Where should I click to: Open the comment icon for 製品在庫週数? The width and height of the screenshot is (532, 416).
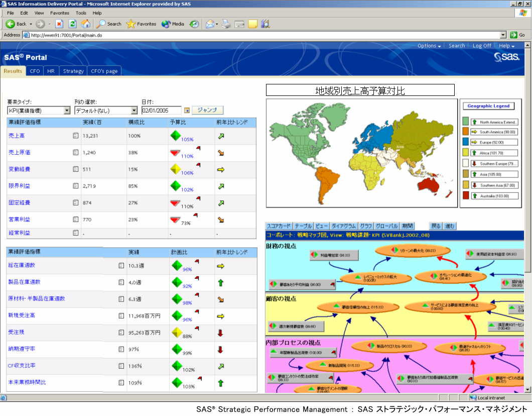coord(121,282)
